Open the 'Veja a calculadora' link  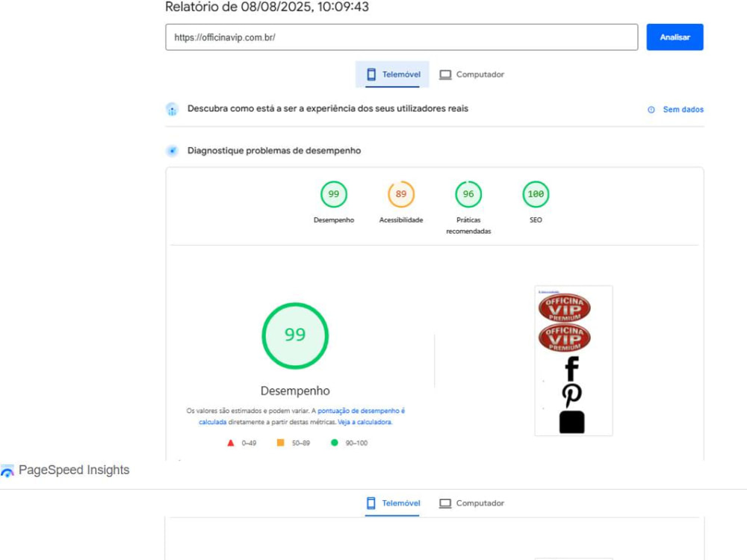click(x=365, y=422)
